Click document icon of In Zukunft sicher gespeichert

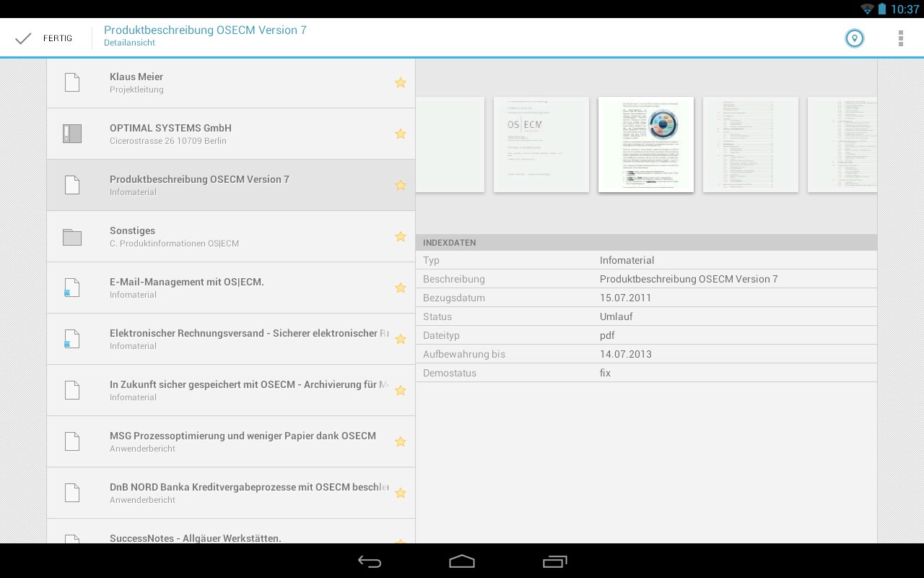pyautogui.click(x=72, y=390)
